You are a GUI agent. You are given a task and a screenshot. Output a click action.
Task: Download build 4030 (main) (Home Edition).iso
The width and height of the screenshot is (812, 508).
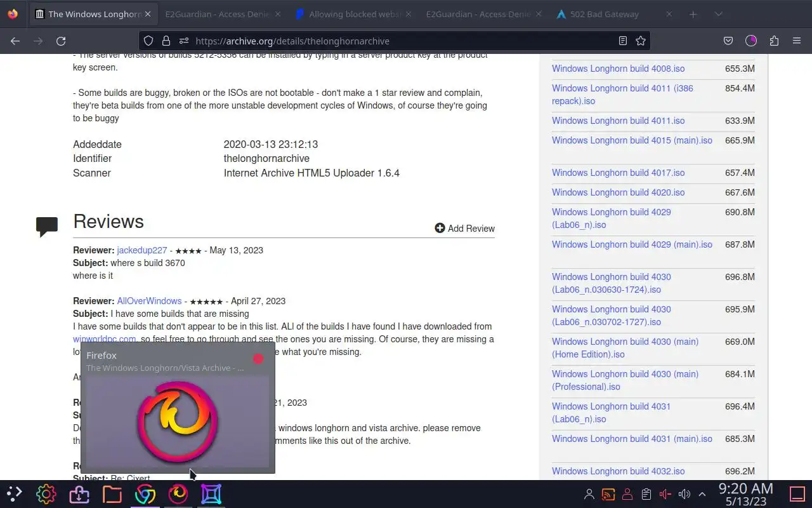coord(625,348)
